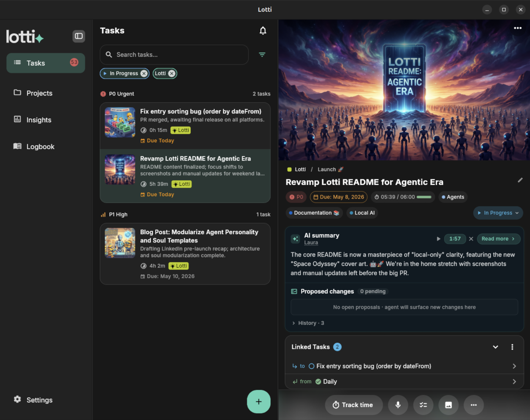Screen dimensions: 530x420
Task: Open the In Progress status dropdown
Action: tap(498, 213)
